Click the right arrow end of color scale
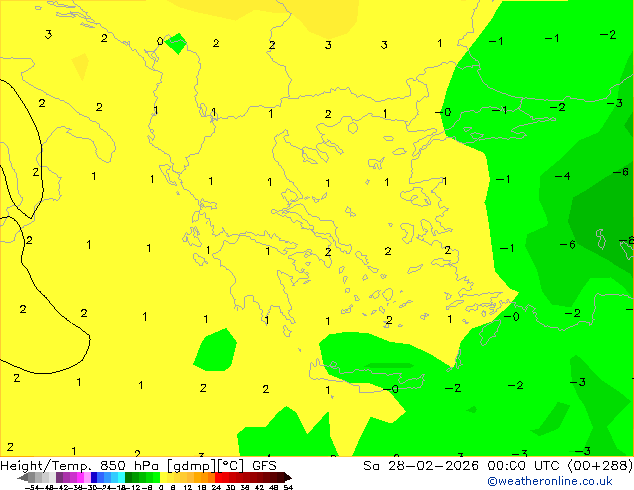 [x=288, y=478]
